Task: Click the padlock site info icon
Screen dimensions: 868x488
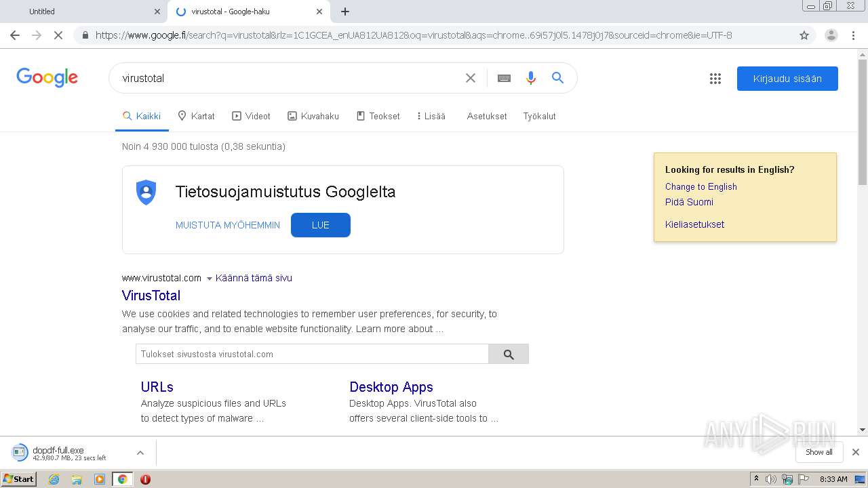Action: pos(85,35)
